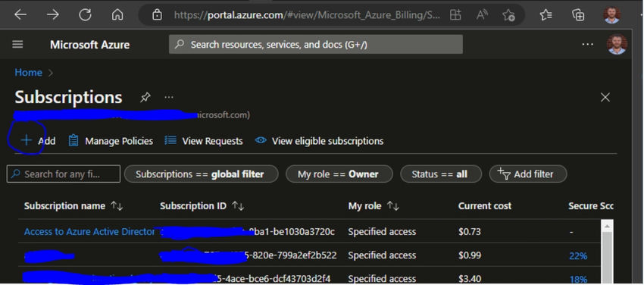Go back with browser back arrow
Screen dimensions: 644x285
tap(20, 15)
